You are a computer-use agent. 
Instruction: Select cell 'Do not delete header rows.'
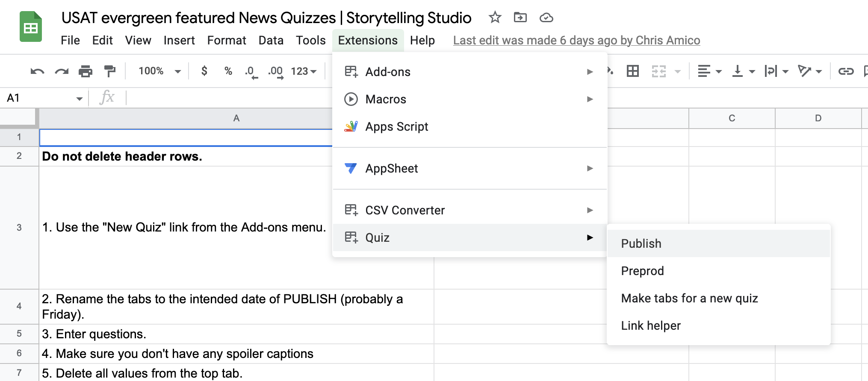186,156
